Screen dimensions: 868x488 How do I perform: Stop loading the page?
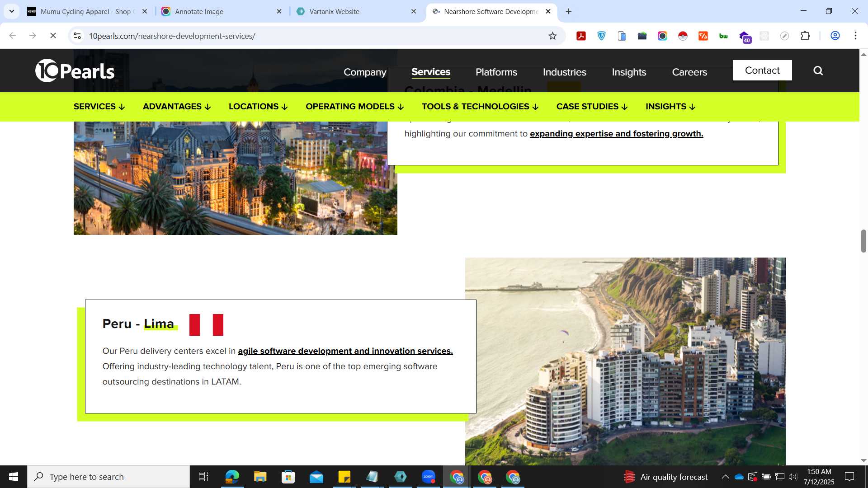tap(53, 36)
